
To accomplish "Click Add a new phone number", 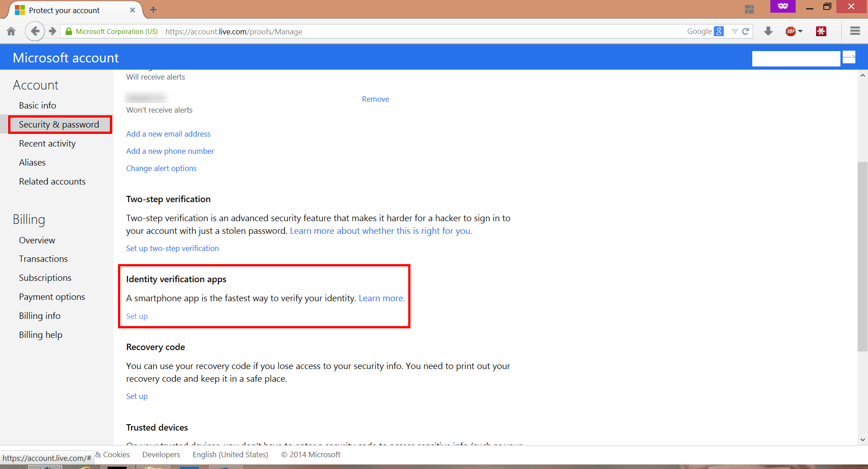I will (x=170, y=151).
